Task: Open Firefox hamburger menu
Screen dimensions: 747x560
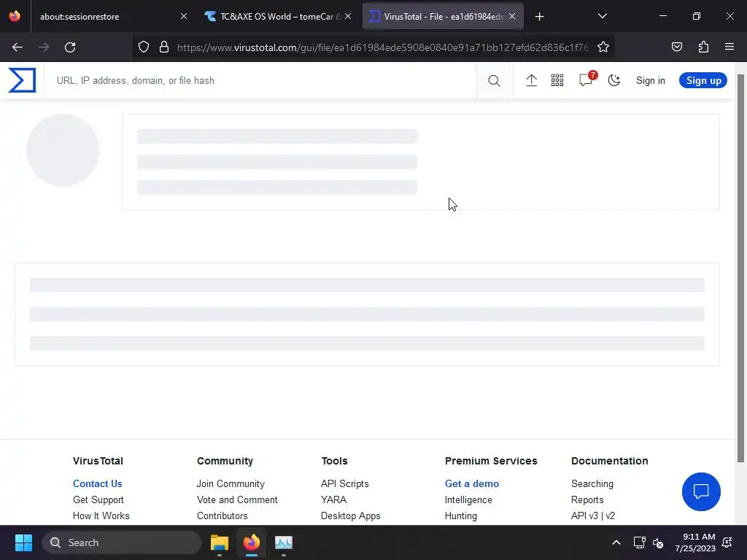Action: click(x=729, y=47)
